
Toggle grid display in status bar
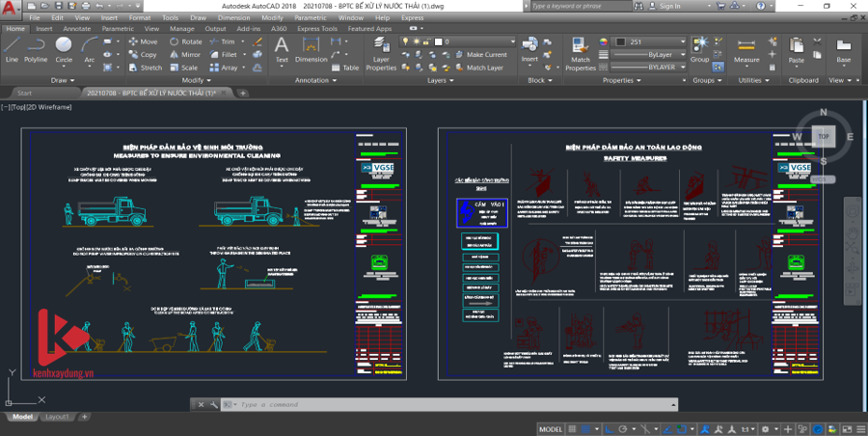point(574,428)
